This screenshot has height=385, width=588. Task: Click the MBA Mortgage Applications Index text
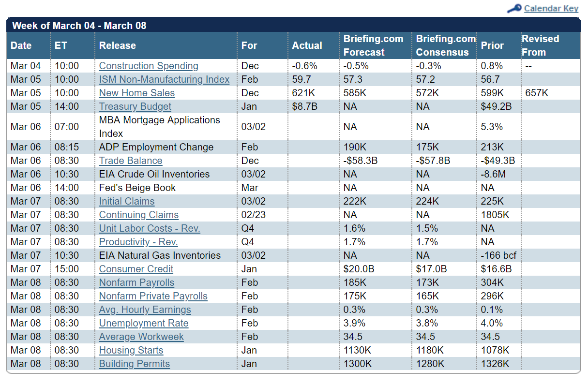[x=160, y=127]
